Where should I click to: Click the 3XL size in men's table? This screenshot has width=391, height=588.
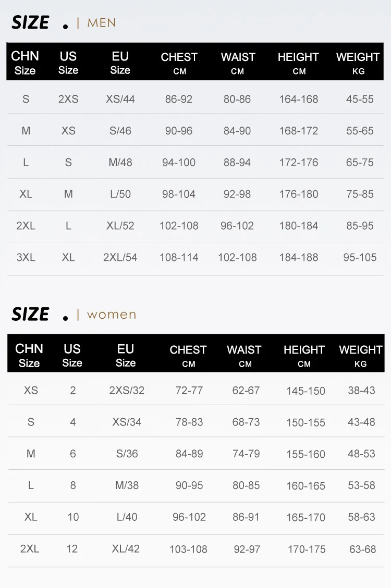(26, 257)
